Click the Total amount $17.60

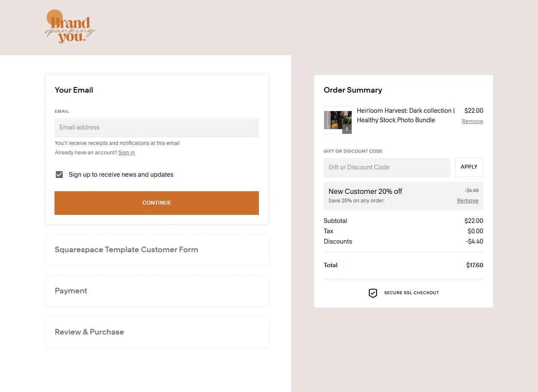click(x=474, y=265)
